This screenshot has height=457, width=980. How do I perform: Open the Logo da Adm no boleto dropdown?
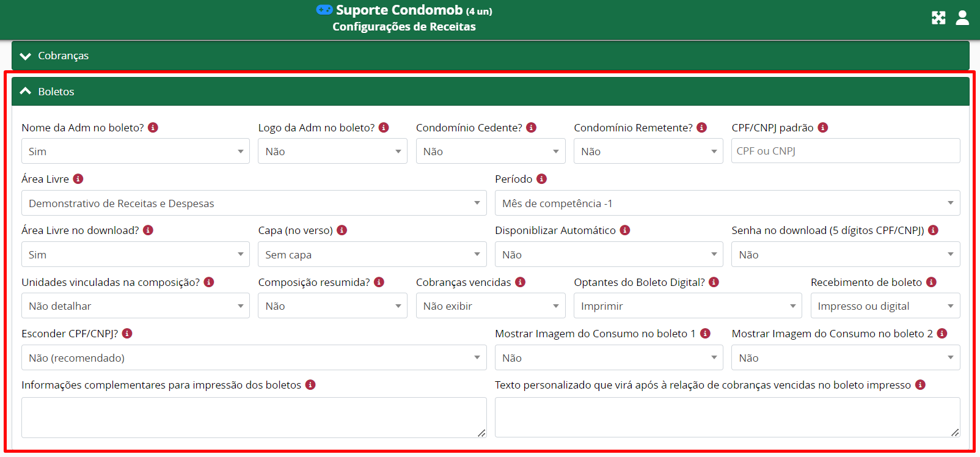[x=332, y=152]
